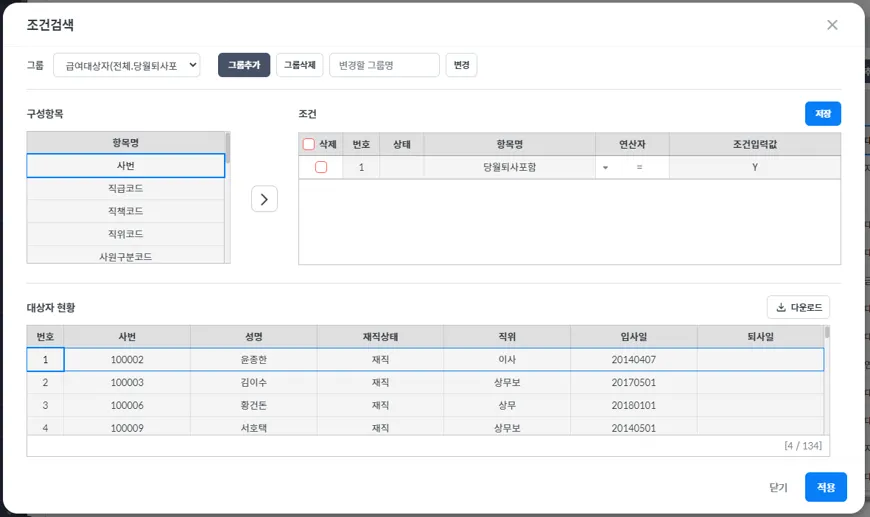Select 사원구분코드 in 구성항목 list
Image resolution: width=870 pixels, height=517 pixels.
pyautogui.click(x=125, y=255)
